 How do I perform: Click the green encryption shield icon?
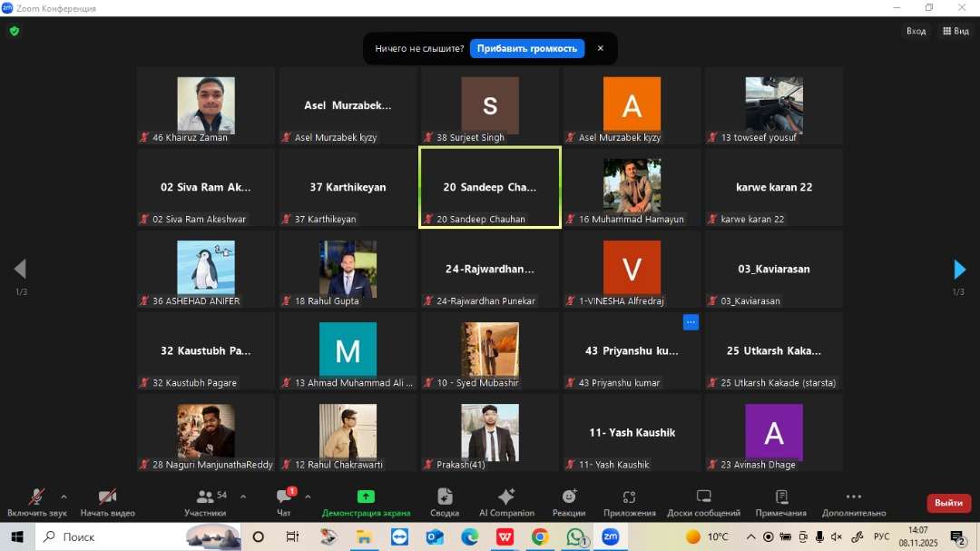pyautogui.click(x=14, y=31)
